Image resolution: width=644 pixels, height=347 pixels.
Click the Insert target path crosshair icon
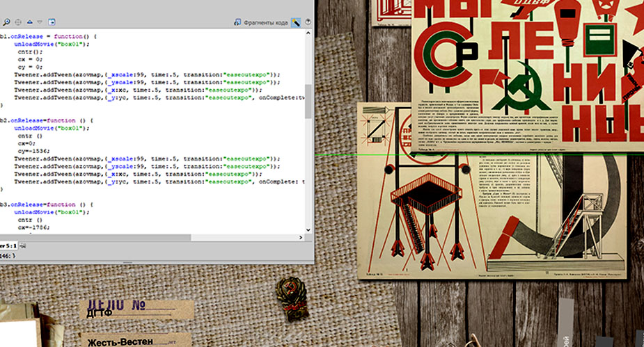(17, 22)
